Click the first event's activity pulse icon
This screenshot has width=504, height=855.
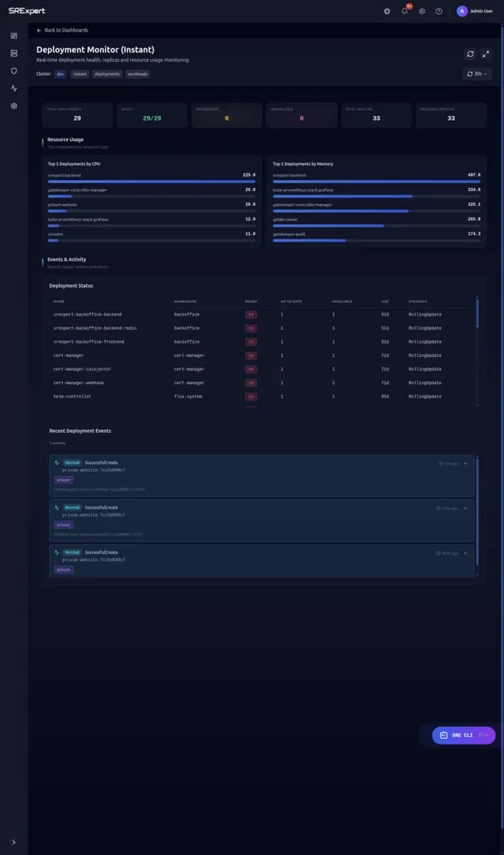(x=57, y=462)
